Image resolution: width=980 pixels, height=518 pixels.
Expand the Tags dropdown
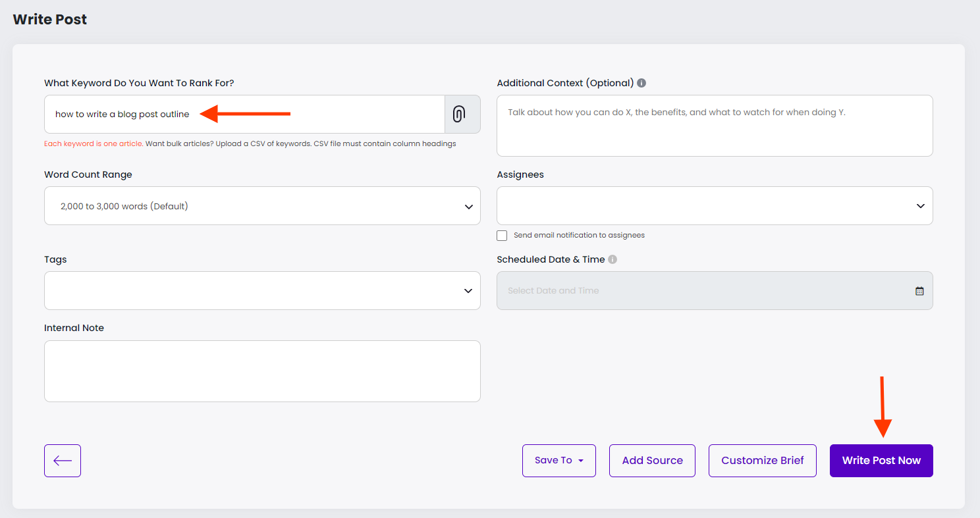point(262,290)
